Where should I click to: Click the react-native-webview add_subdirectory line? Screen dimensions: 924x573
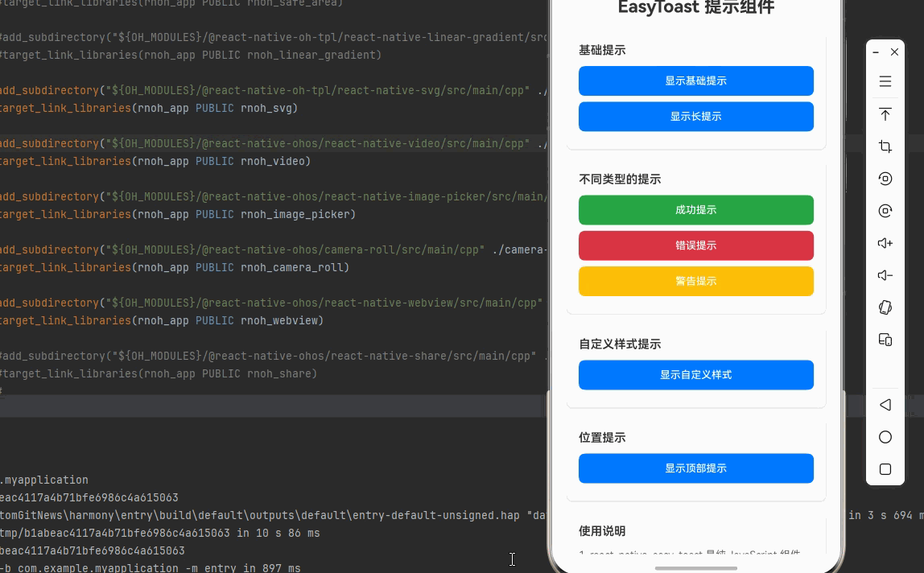(271, 303)
